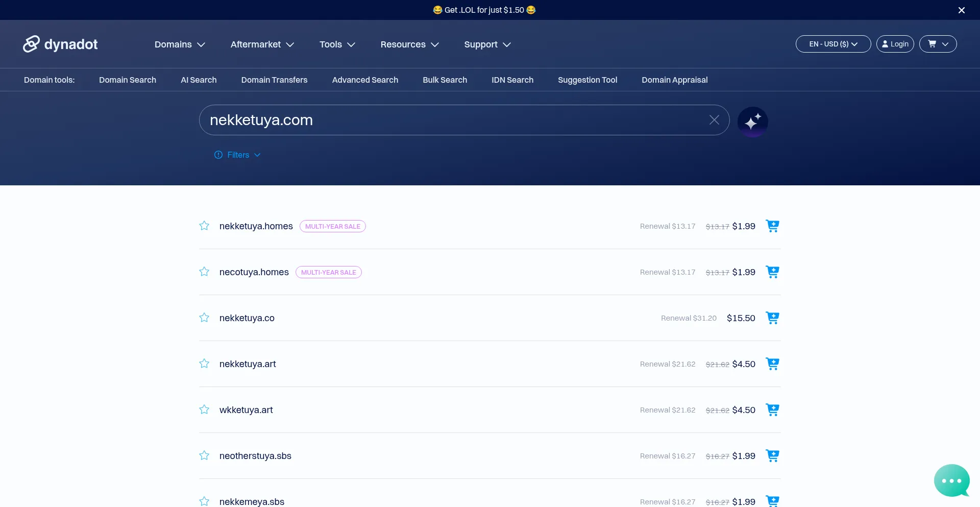Open the Tools dropdown
The width and height of the screenshot is (980, 507).
[x=337, y=44]
